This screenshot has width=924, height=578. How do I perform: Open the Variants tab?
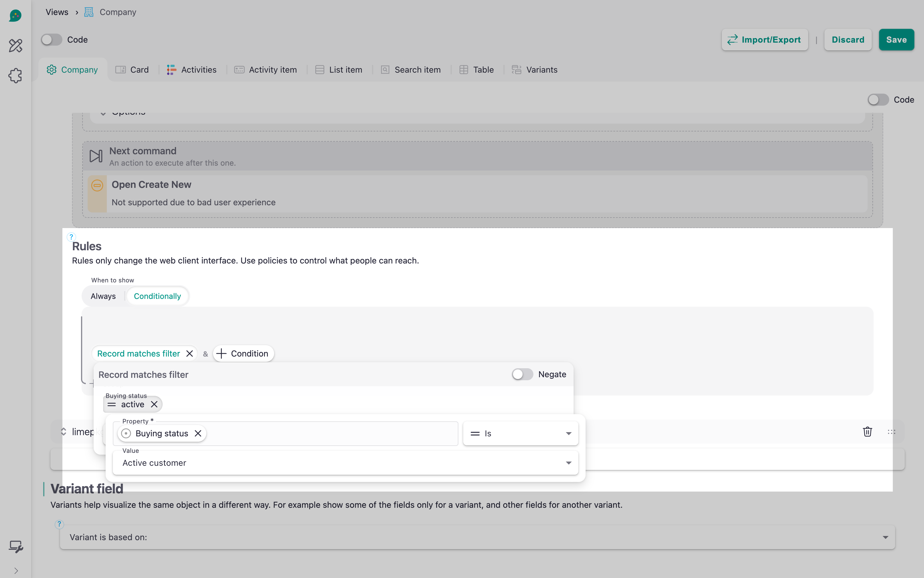pos(535,70)
